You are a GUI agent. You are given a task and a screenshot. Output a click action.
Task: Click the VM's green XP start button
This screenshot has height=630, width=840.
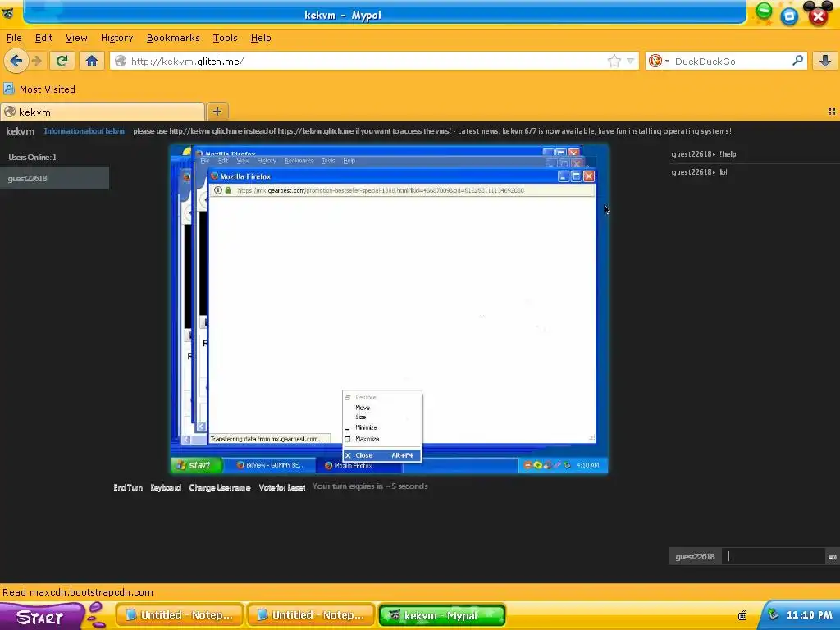coord(196,465)
